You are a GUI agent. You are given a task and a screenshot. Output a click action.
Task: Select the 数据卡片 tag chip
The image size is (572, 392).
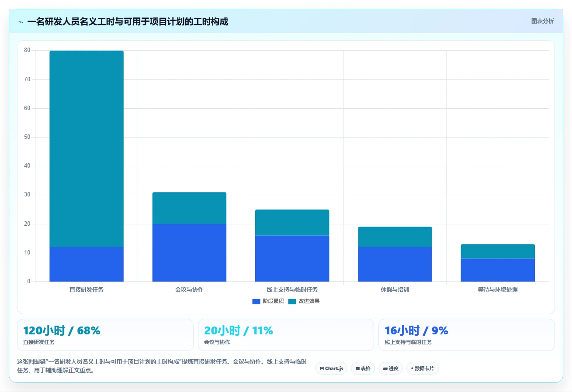423,368
